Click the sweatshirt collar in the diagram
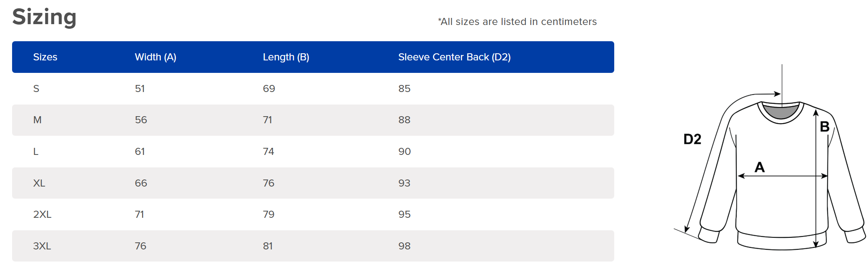The width and height of the screenshot is (868, 274). (780, 112)
